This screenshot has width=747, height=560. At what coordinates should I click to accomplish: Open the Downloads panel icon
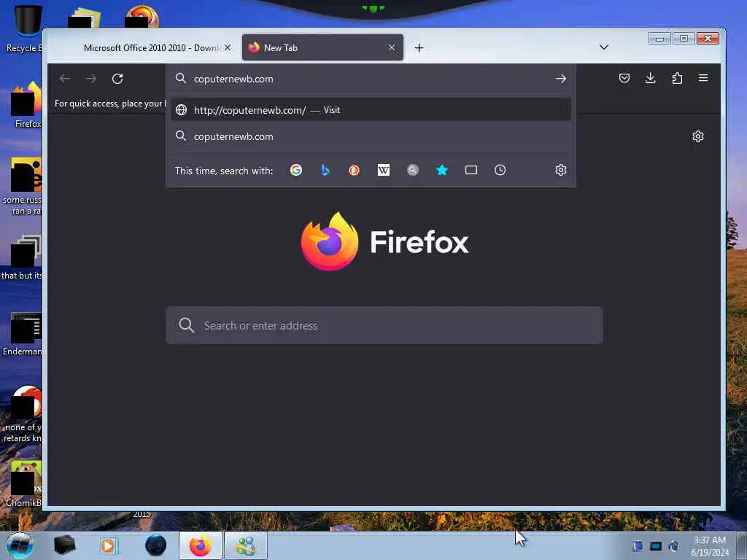650,78
